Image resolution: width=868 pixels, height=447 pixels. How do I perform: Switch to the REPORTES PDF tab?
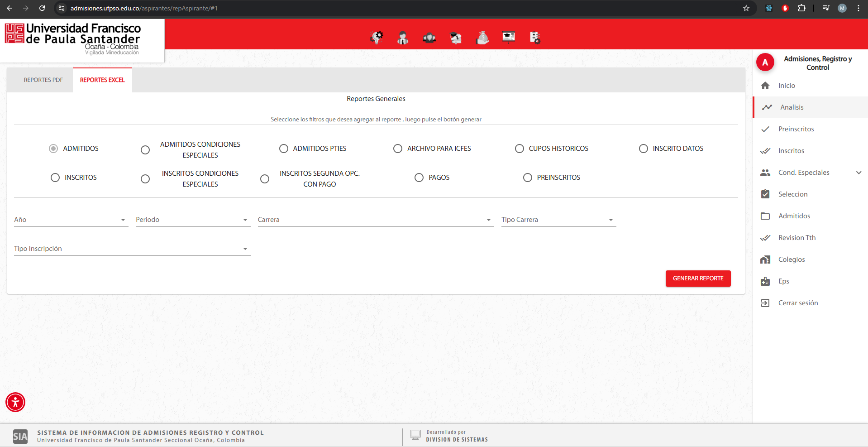[43, 80]
